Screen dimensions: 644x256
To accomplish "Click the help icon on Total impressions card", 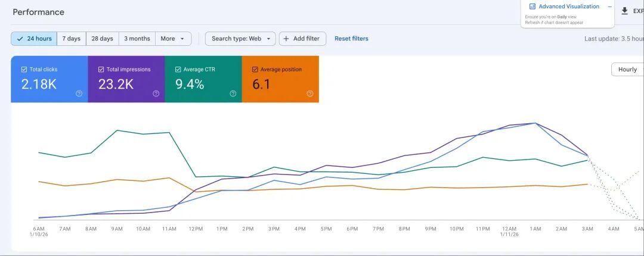I will tap(156, 93).
